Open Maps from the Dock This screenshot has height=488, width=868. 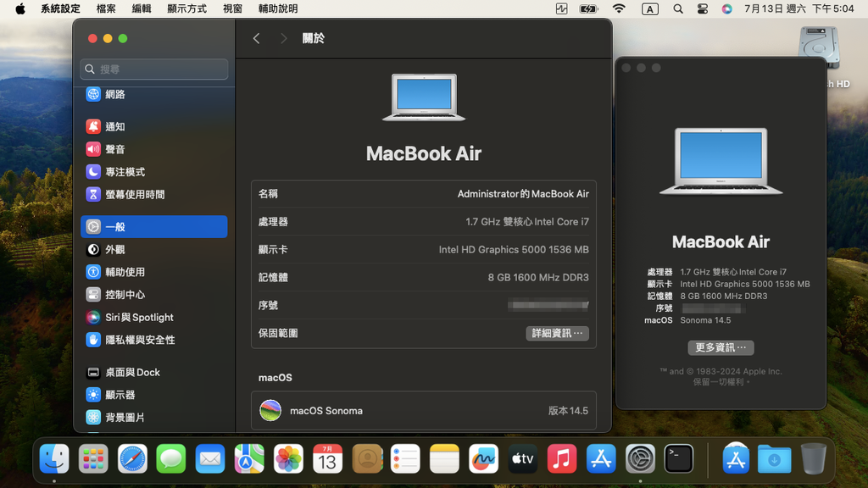pos(249,458)
